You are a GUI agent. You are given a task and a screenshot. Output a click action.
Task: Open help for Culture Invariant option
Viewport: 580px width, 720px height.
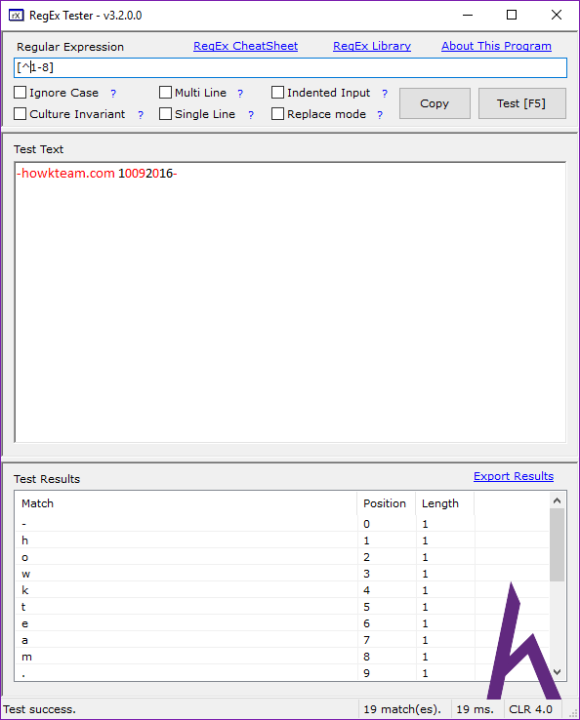tap(141, 115)
